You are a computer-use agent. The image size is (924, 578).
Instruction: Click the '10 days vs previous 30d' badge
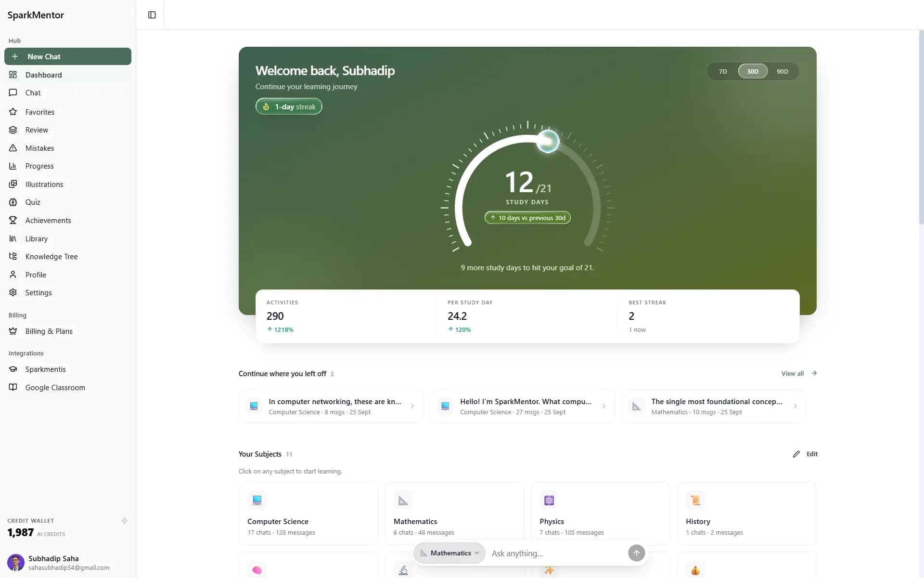click(527, 218)
